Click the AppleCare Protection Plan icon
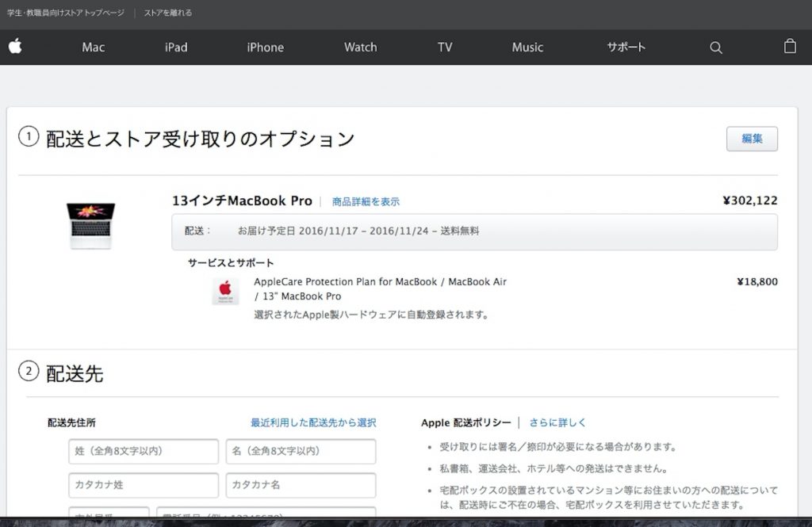This screenshot has height=527, width=812. pyautogui.click(x=225, y=291)
